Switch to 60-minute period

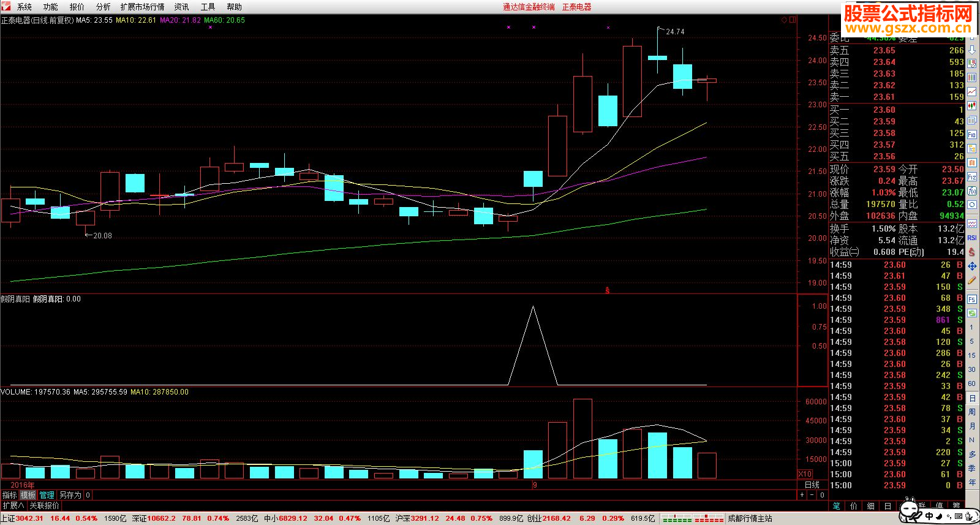[972, 383]
